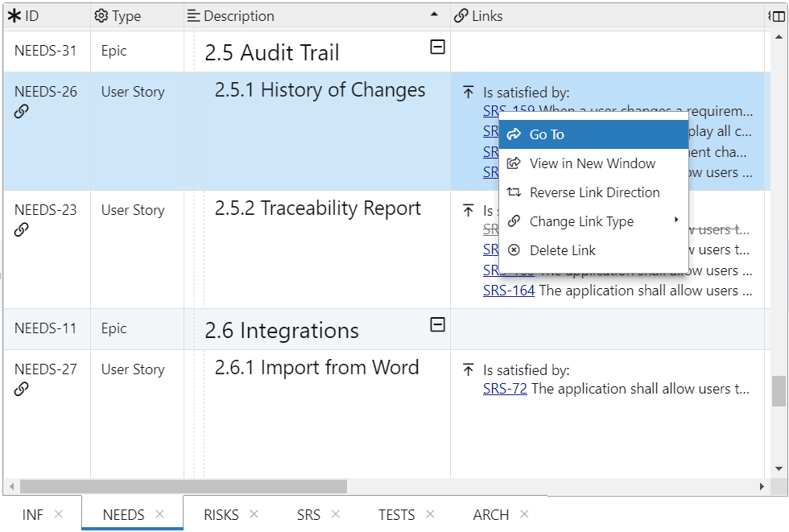Collapse the 2.6 Integrations section
The image size is (789, 532).
[x=437, y=324]
